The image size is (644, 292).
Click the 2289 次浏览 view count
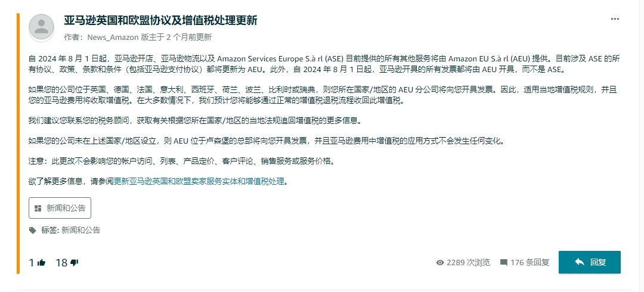(468, 262)
